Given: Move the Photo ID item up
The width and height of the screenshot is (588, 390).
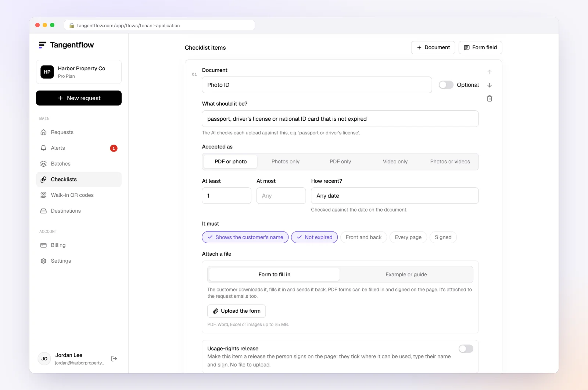Looking at the screenshot, I should click(490, 72).
